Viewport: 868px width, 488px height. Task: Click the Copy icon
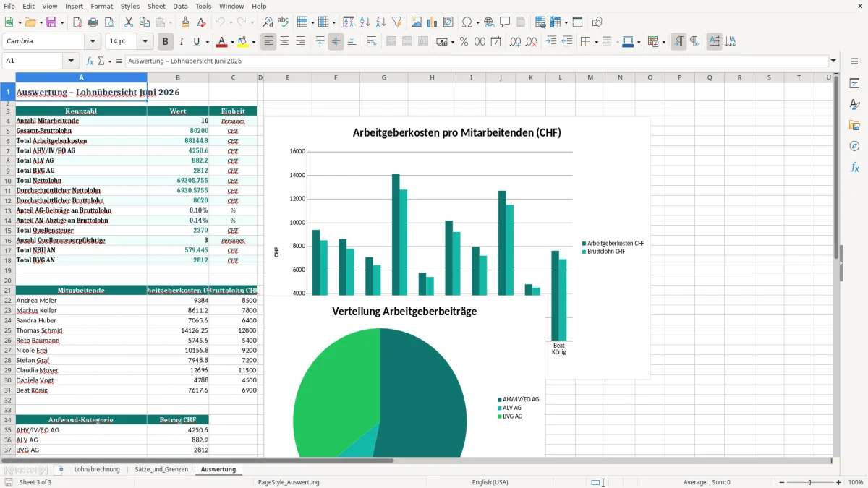[145, 22]
